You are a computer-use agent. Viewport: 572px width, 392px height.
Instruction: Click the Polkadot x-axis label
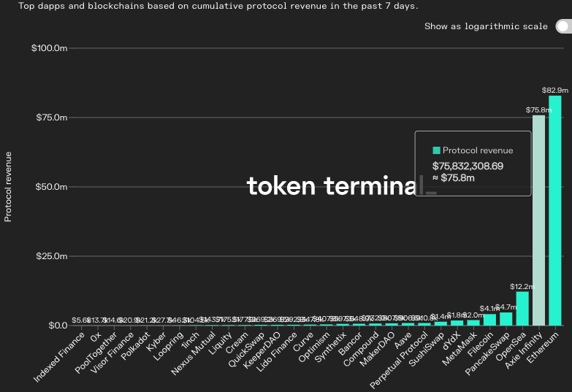click(x=135, y=346)
